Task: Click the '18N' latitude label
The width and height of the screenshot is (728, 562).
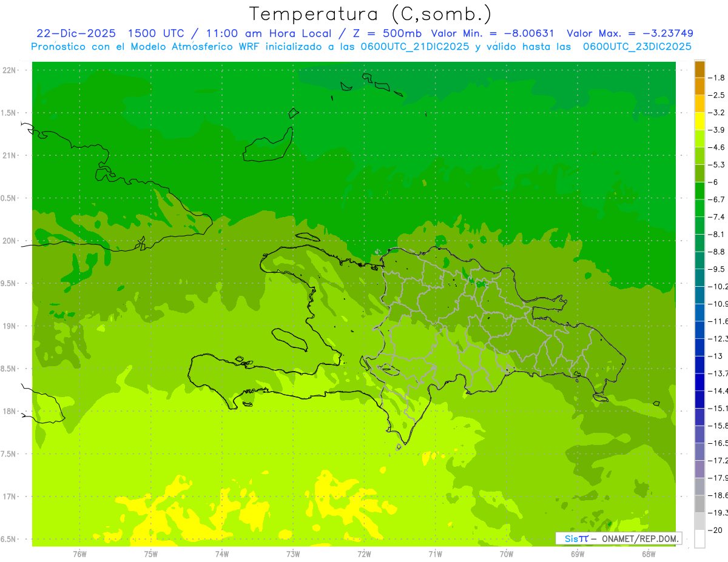Action: pos(10,411)
